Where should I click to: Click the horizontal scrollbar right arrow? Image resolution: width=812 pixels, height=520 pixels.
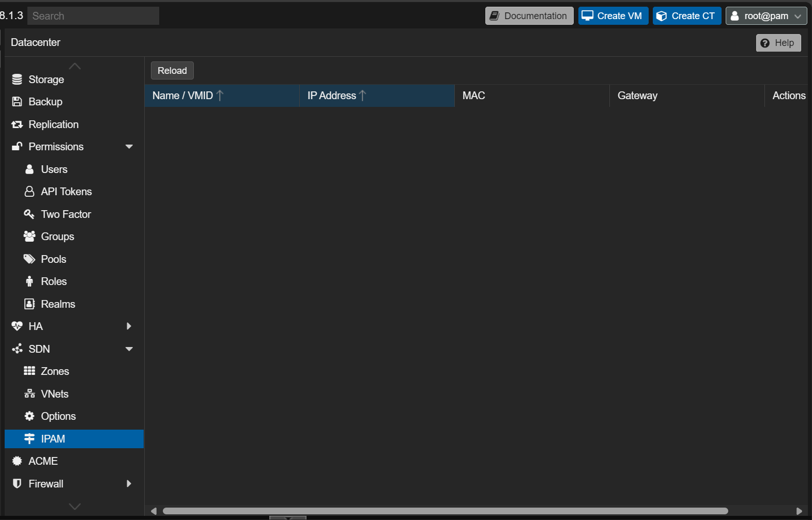coord(799,511)
